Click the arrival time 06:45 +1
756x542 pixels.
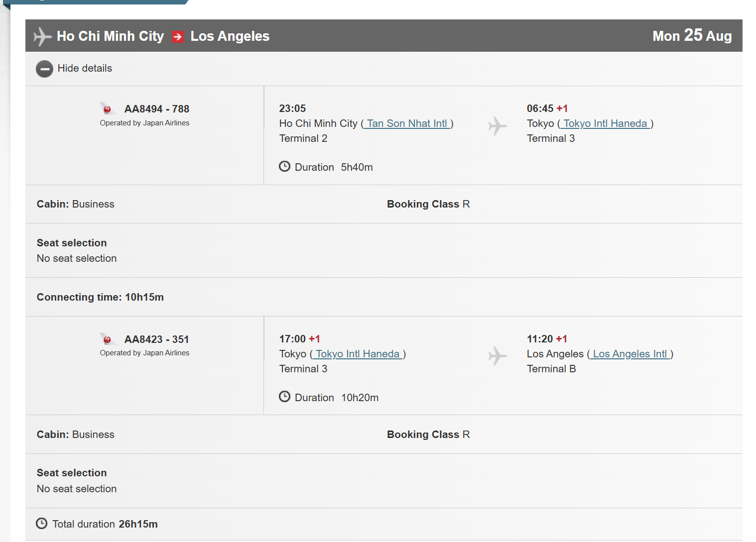[547, 108]
